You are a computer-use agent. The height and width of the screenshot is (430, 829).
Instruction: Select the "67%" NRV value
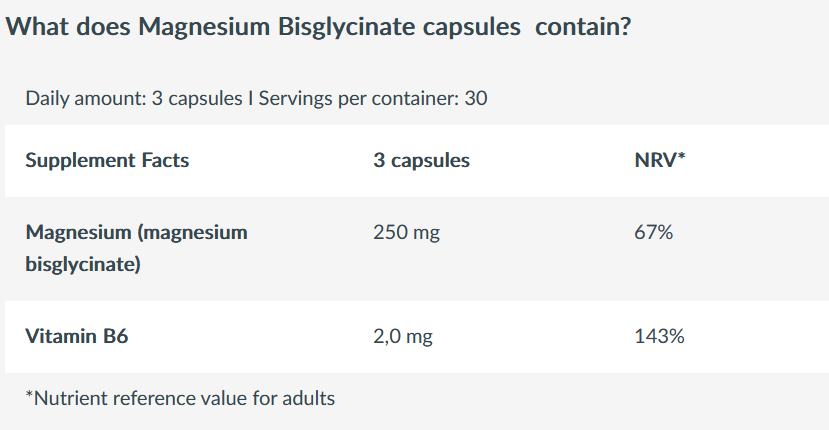(x=654, y=233)
